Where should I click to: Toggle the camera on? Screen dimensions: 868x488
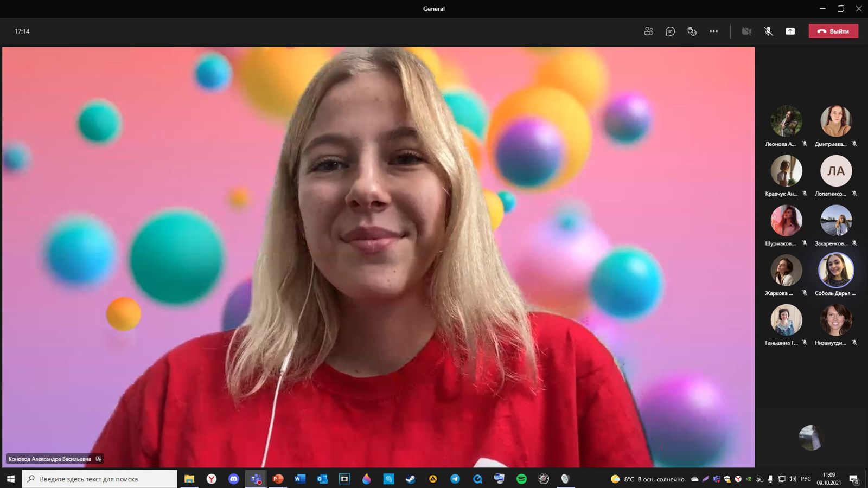point(746,31)
